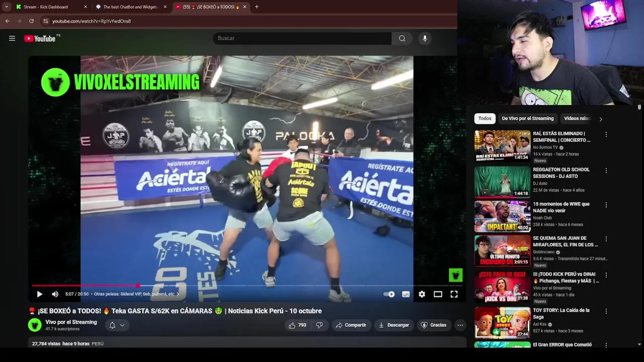Viewport: 644px width, 362px height.
Task: Open options for 15 momentos de WWE
Action: click(x=606, y=205)
